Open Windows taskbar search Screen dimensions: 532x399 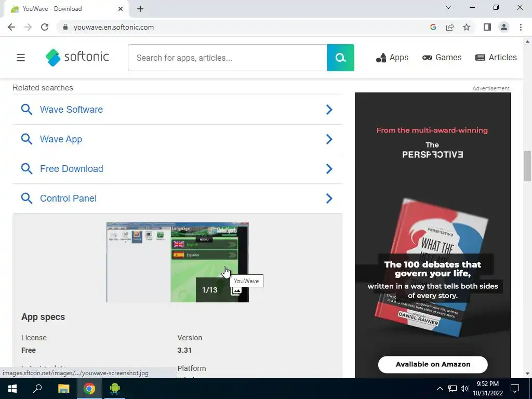click(37, 389)
